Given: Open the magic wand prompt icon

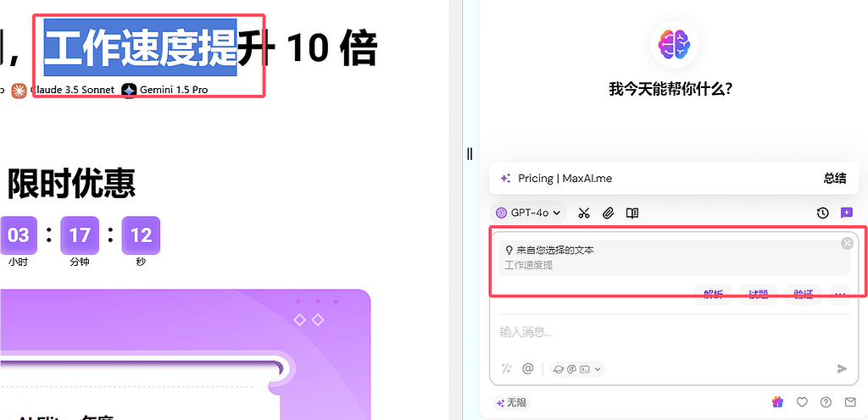Looking at the screenshot, I should [506, 368].
